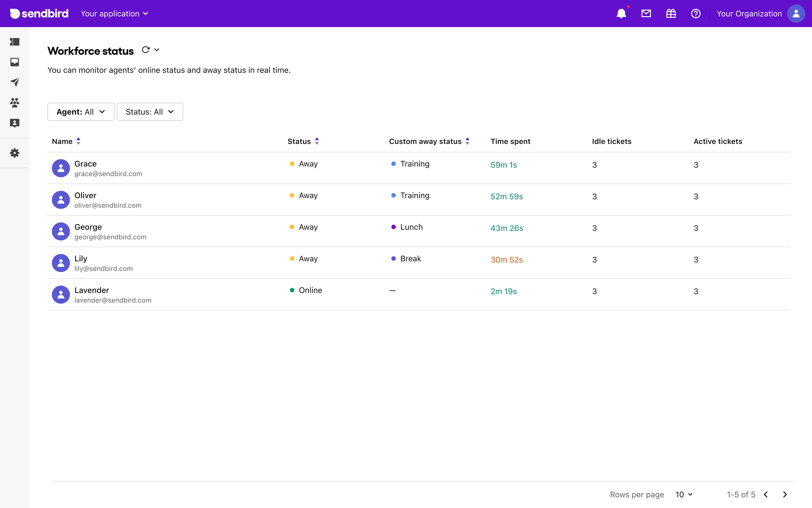Click Grace's avatar icon
The height and width of the screenshot is (508, 812).
click(x=61, y=168)
